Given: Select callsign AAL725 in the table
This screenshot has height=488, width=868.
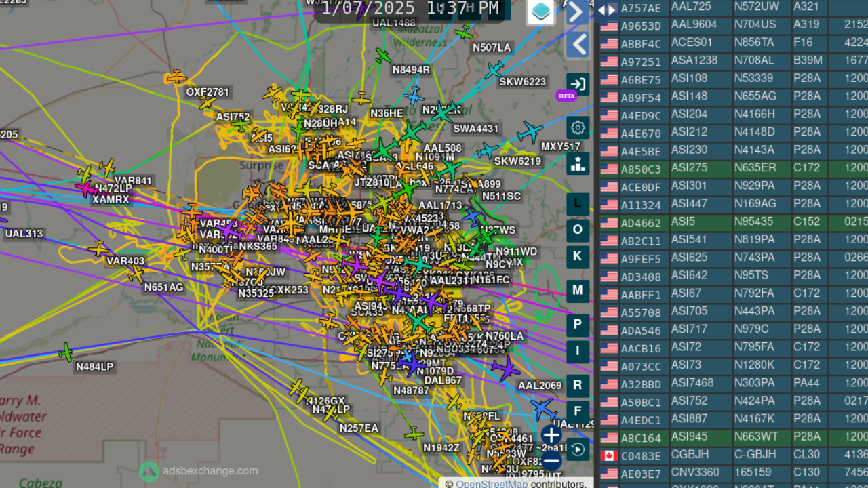Looking at the screenshot, I should coord(690,6).
